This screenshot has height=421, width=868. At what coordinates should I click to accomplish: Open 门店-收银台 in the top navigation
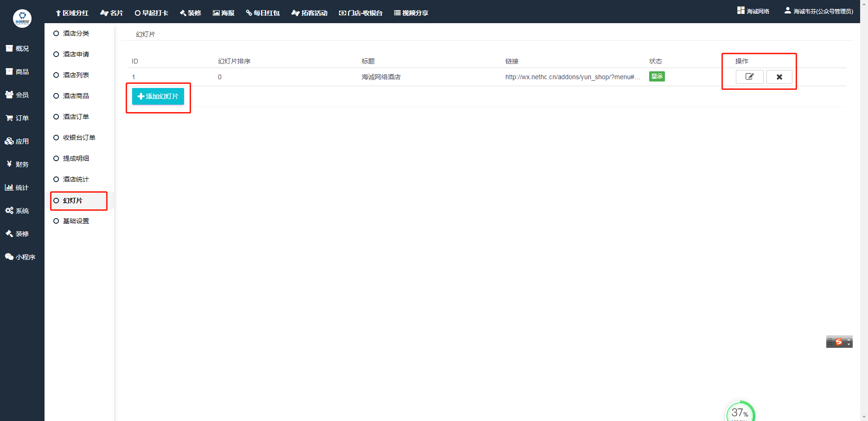pos(361,13)
